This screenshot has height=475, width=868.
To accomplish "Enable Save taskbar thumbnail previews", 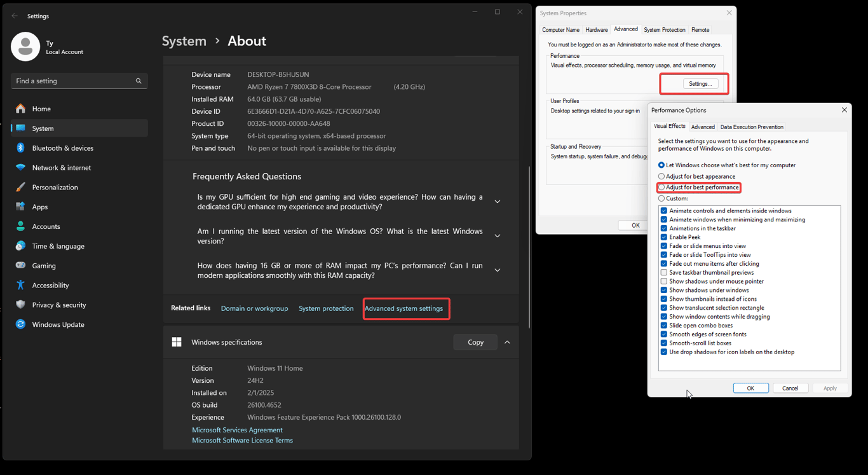I will [x=664, y=272].
